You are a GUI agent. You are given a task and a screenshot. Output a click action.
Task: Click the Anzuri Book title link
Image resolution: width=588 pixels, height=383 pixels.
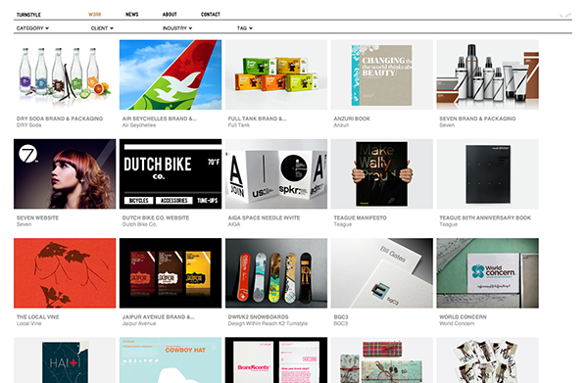[x=352, y=119]
